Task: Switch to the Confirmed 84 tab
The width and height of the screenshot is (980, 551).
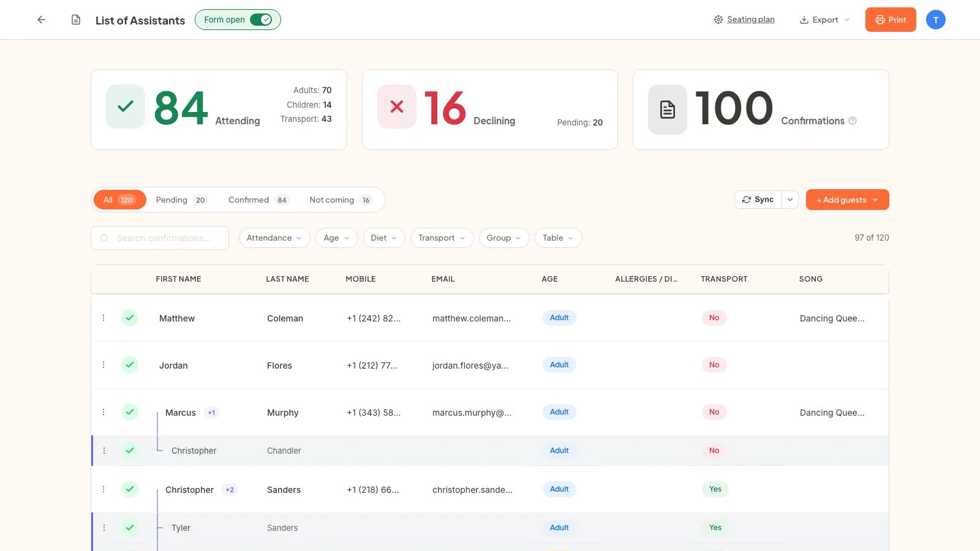Action: 258,200
